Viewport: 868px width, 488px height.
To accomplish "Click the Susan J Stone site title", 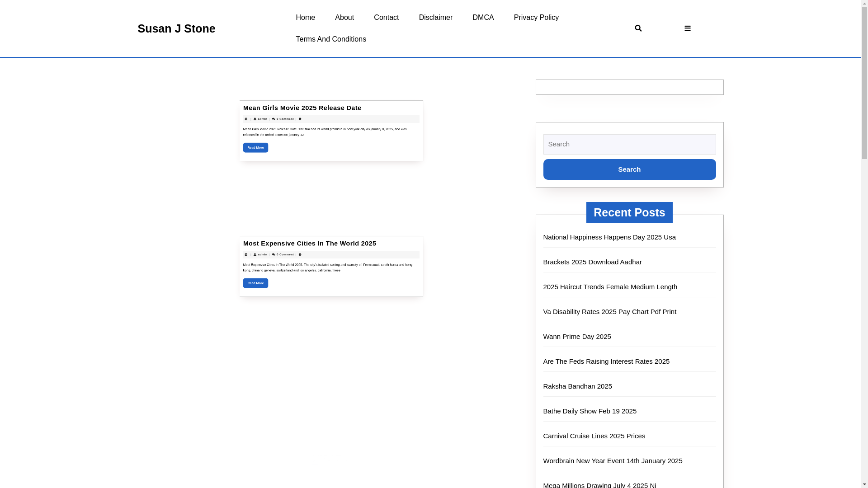I will click(176, 28).
